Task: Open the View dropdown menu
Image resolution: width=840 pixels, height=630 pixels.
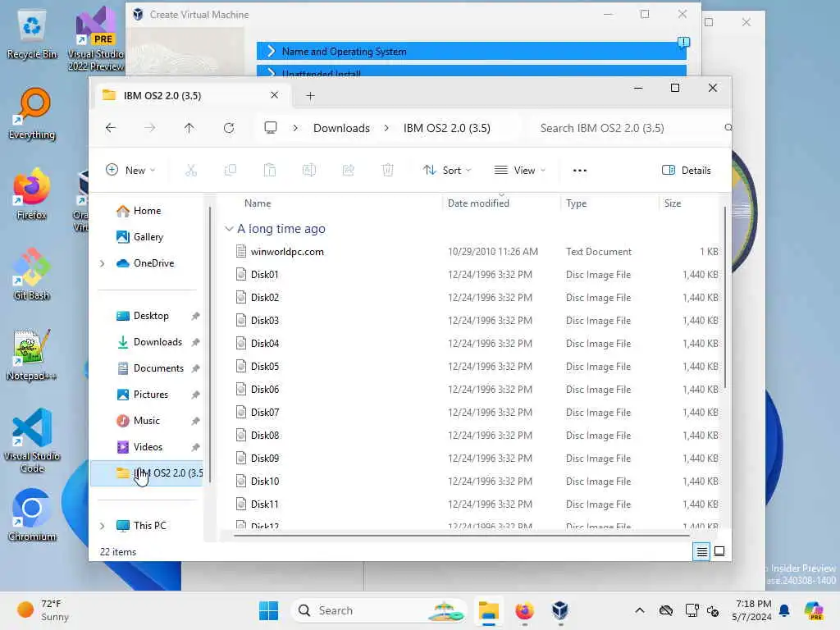Action: (519, 171)
